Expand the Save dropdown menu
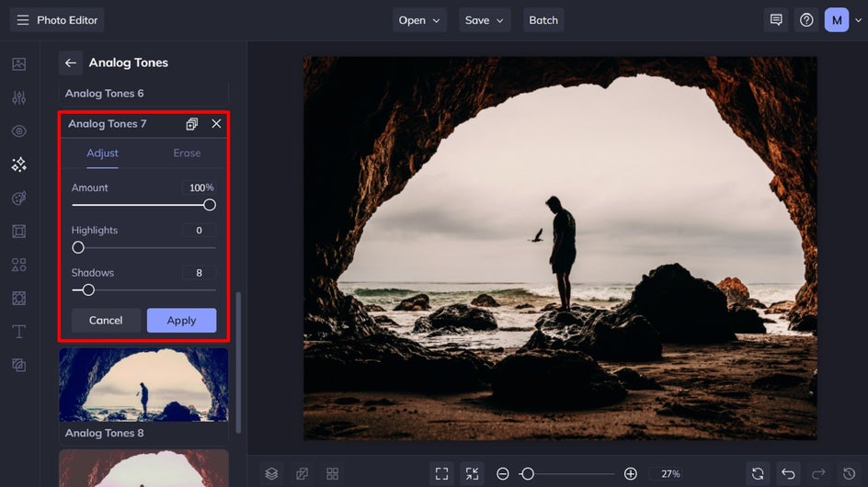The image size is (868, 487). pos(485,20)
